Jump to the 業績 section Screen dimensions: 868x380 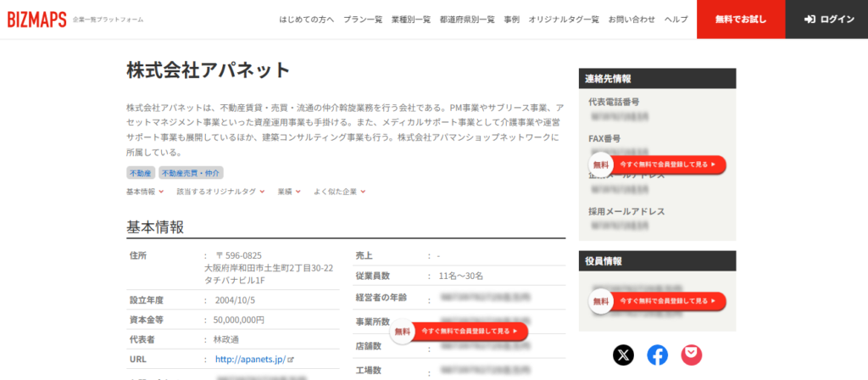tap(289, 192)
